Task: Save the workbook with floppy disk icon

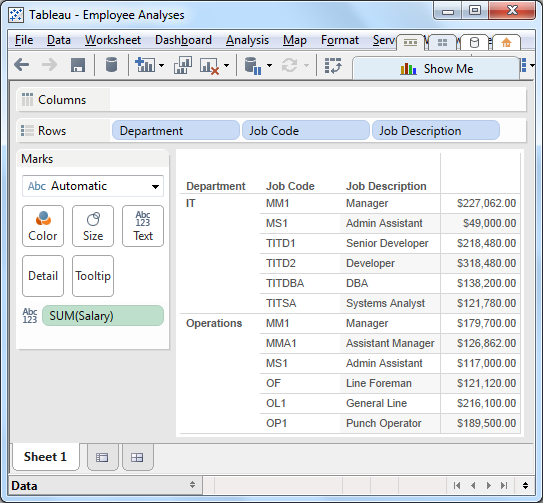Action: (78, 65)
